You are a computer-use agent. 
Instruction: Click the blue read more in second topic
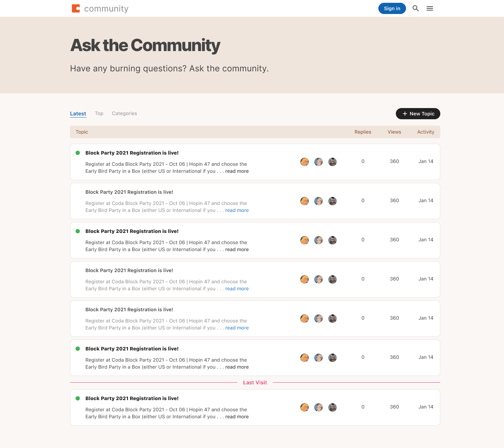point(237,210)
